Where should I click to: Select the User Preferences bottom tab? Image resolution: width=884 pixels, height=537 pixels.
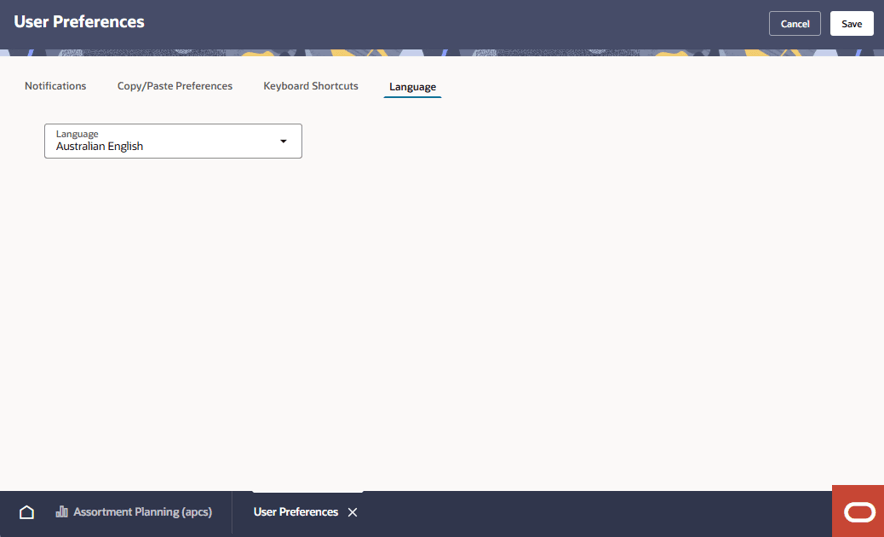pyautogui.click(x=295, y=512)
